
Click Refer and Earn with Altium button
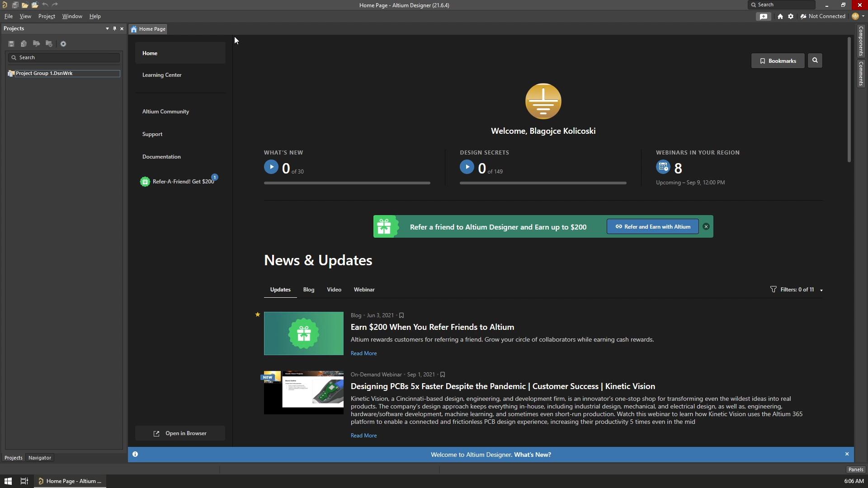653,227
